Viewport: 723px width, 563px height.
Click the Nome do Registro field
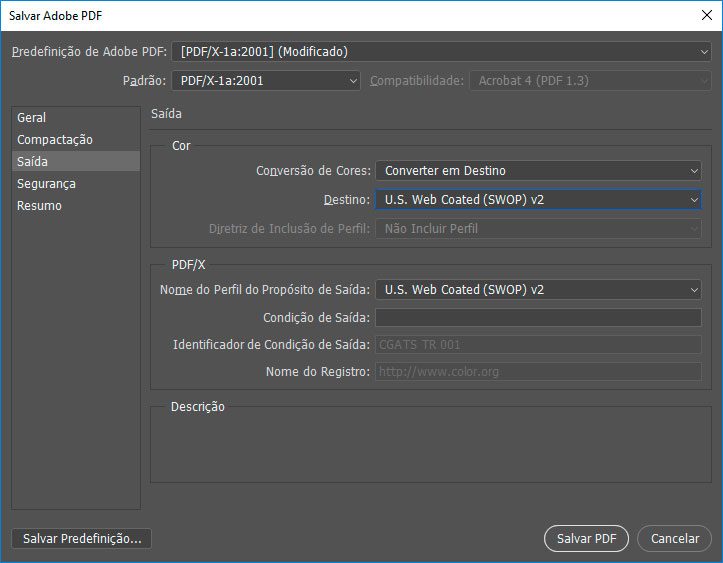(x=538, y=372)
